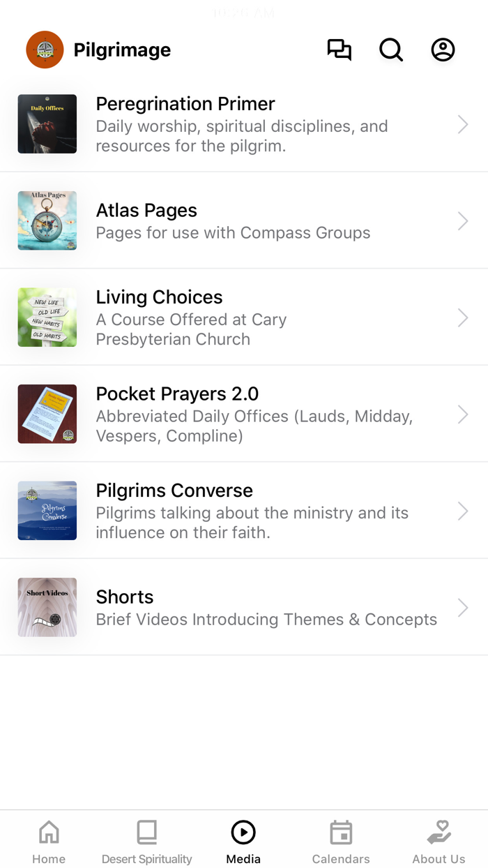Screen dimensions: 488x868
Task: Select the Desert Spirituality book icon
Action: (x=146, y=831)
